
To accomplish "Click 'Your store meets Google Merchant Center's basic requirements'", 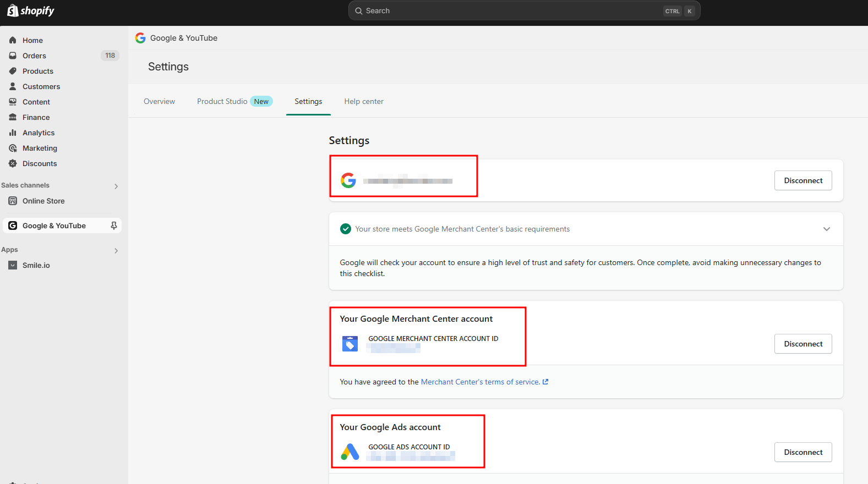I will (462, 229).
